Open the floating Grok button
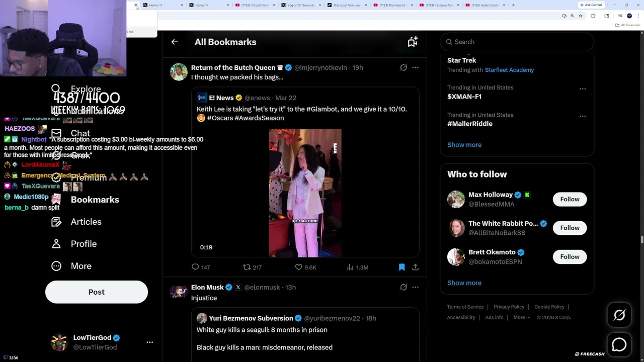Screen dimensions: 644x362 (x=619, y=315)
